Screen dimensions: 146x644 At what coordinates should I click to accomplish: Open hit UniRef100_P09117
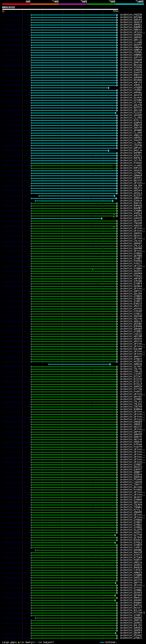pyautogui.click(x=131, y=263)
